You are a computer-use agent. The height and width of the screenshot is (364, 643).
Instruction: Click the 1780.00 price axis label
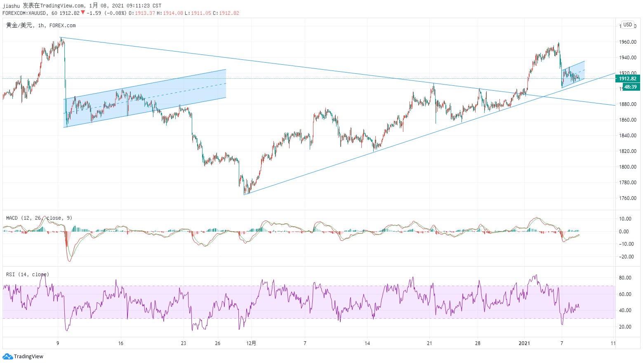628,183
